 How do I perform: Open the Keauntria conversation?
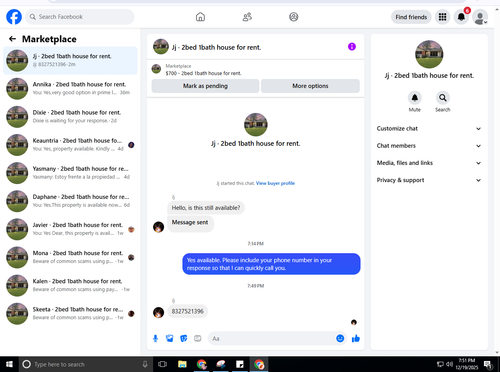tap(70, 145)
